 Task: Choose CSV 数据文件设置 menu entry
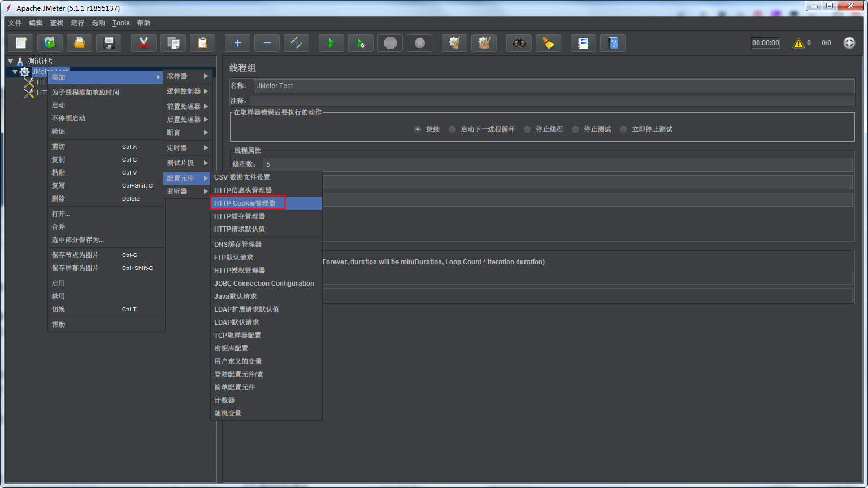coord(266,177)
